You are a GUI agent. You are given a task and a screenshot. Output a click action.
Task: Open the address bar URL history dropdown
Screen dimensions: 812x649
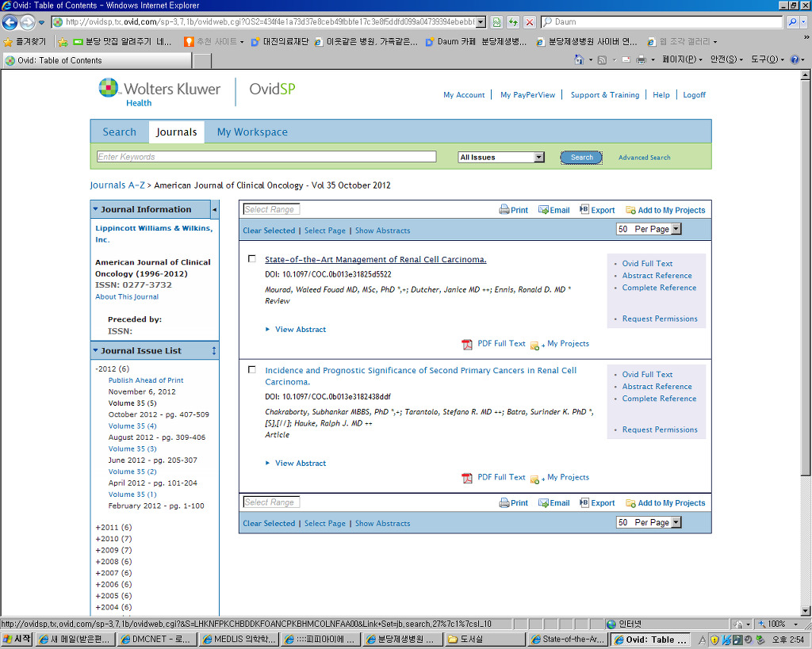pyautogui.click(x=481, y=22)
